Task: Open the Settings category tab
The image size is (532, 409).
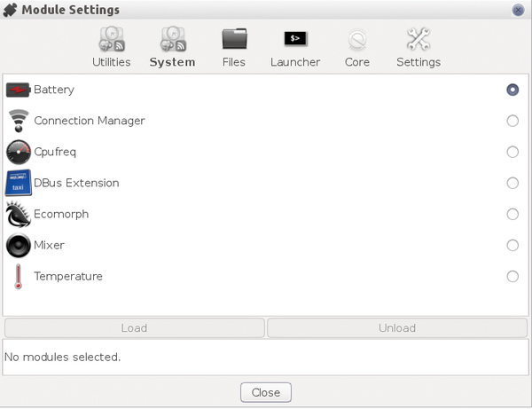Action: (x=419, y=48)
